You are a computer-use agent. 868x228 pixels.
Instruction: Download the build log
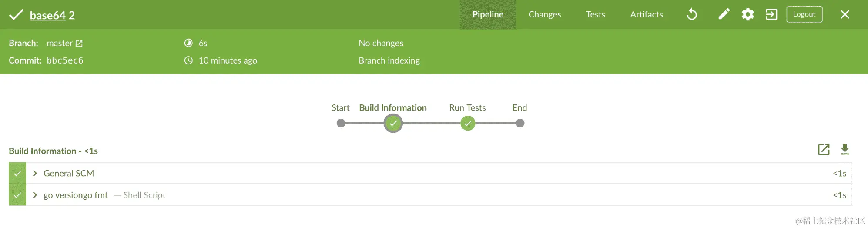click(845, 150)
